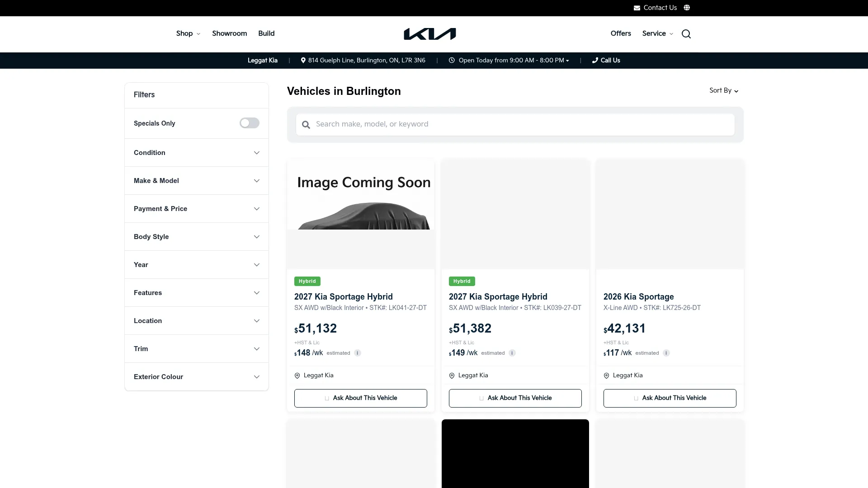Expand the Exterior Colour filter
This screenshot has height=488, width=868.
coord(196,377)
